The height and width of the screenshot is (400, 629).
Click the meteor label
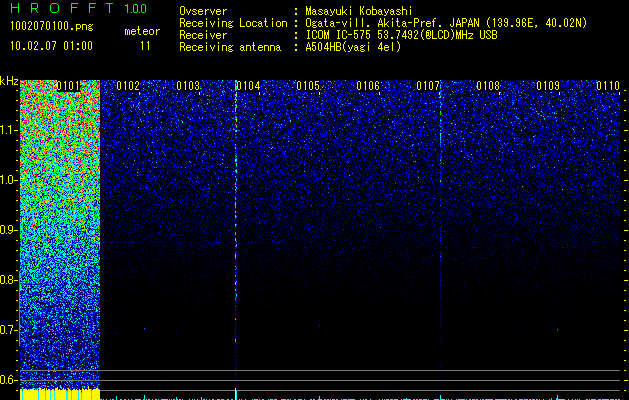[142, 31]
